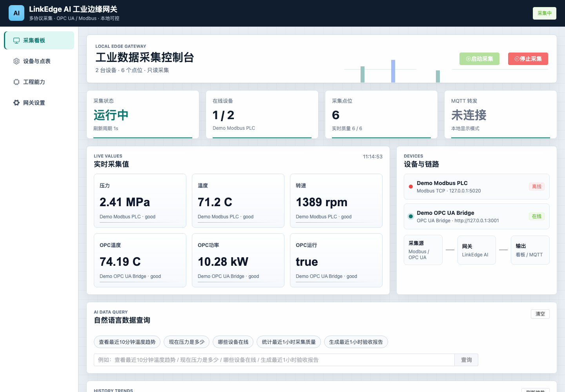Click the 清空 button in AI query panel
565x392 pixels.
point(540,314)
